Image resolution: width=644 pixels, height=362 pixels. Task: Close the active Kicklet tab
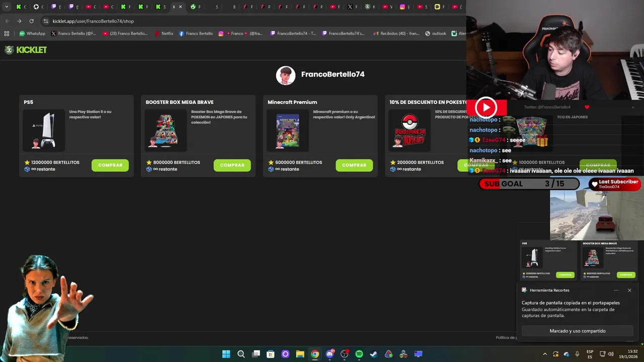click(x=180, y=7)
